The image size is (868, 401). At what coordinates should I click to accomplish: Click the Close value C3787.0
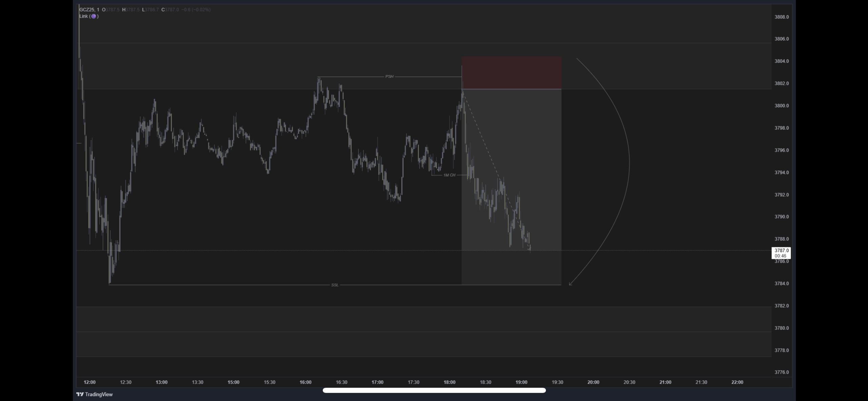coord(170,9)
